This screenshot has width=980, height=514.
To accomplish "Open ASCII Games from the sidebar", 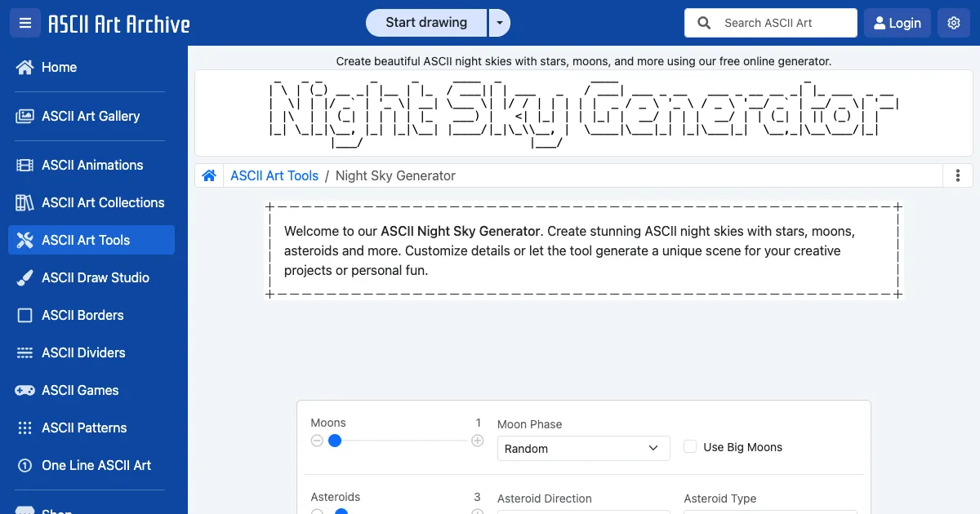I will pyautogui.click(x=80, y=390).
